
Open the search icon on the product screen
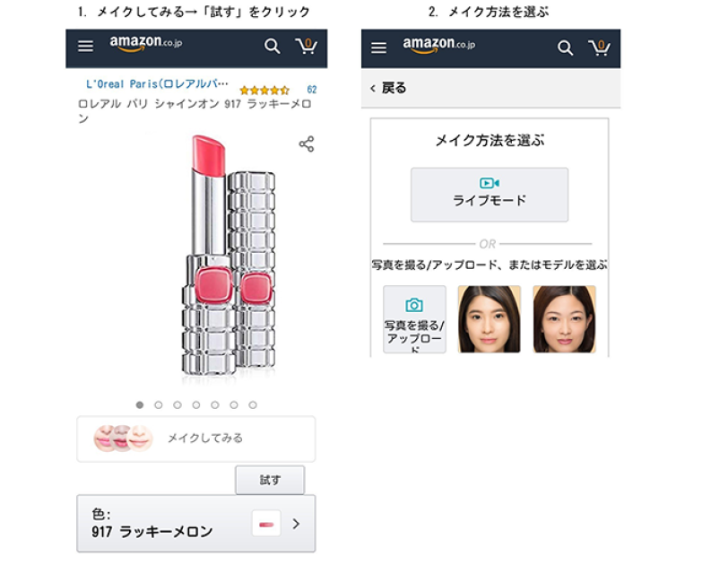click(271, 45)
